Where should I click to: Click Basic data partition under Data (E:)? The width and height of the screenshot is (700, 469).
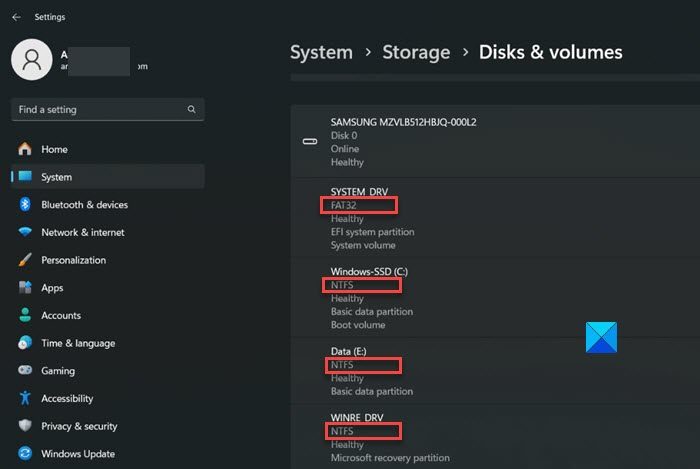point(371,391)
